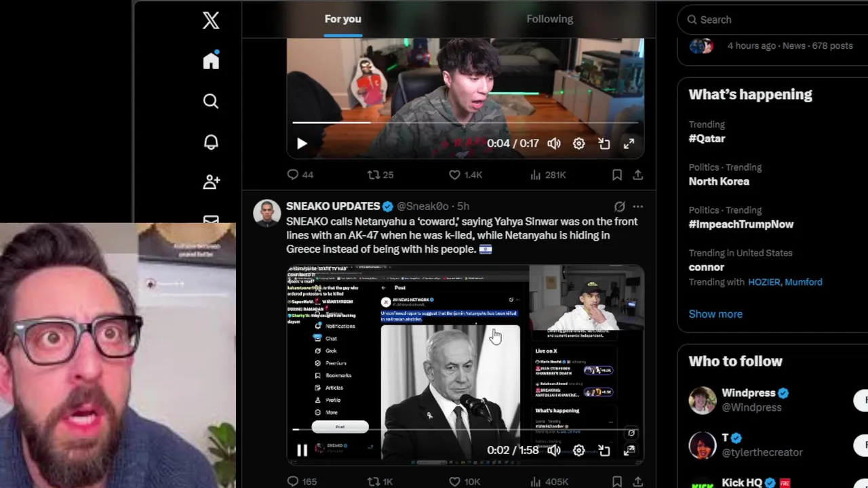
Task: Switch to the For you tab
Action: [x=342, y=19]
